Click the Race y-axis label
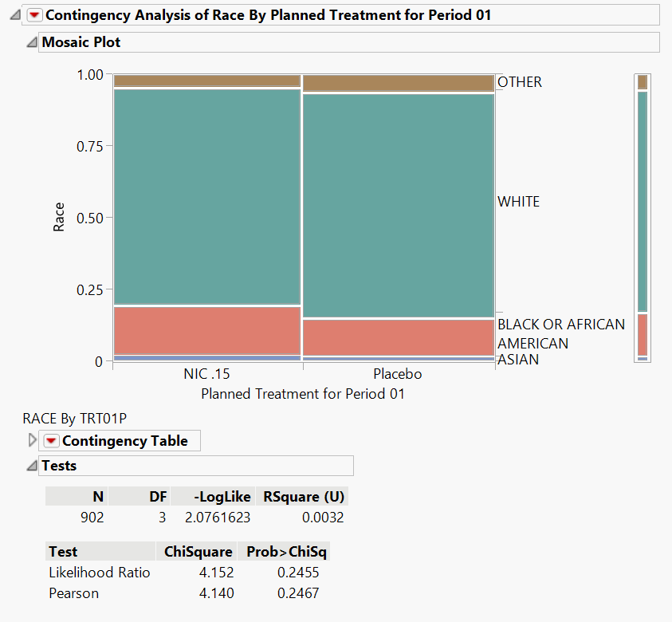Screen dimensions: 672x622 coord(59,217)
